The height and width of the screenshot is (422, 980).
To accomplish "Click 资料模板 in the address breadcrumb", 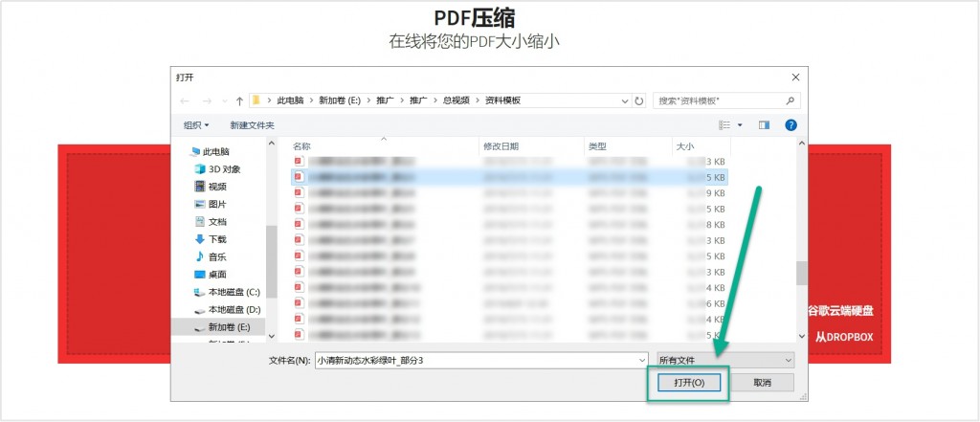I will [503, 100].
